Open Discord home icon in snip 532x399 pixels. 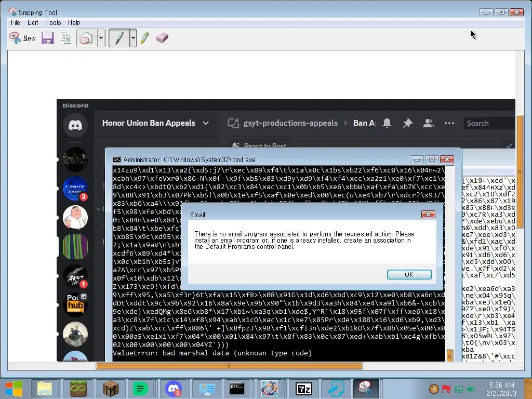click(x=75, y=125)
